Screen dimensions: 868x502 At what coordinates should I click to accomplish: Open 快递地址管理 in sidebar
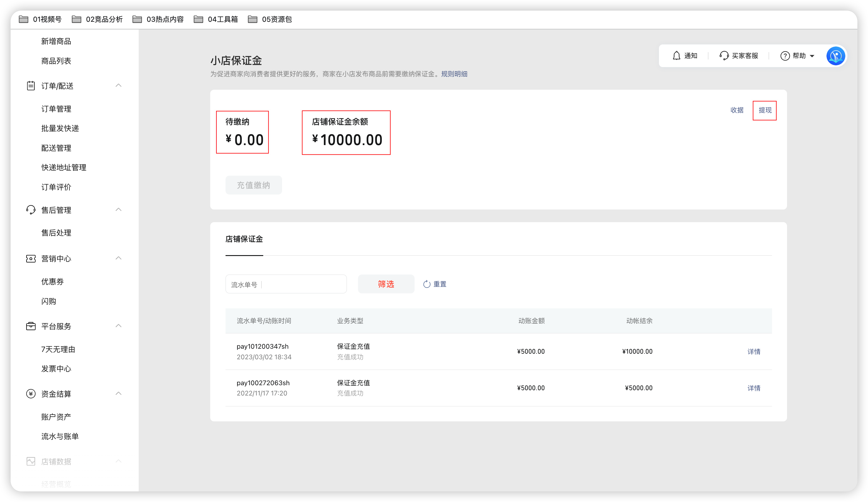click(64, 167)
